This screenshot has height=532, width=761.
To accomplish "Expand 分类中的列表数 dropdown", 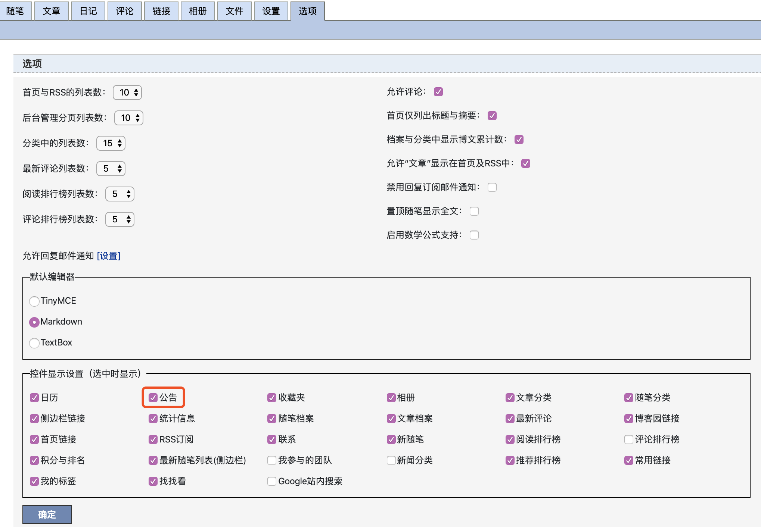I will [111, 143].
